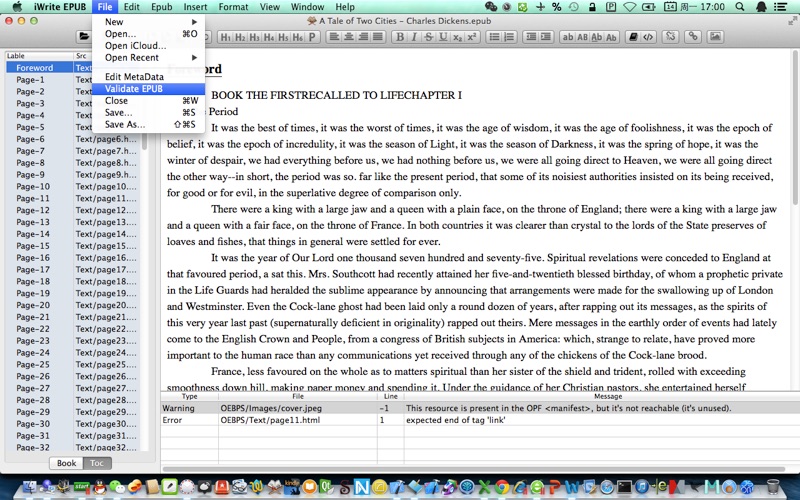Convert text to lowercase (ab)

pos(568,37)
